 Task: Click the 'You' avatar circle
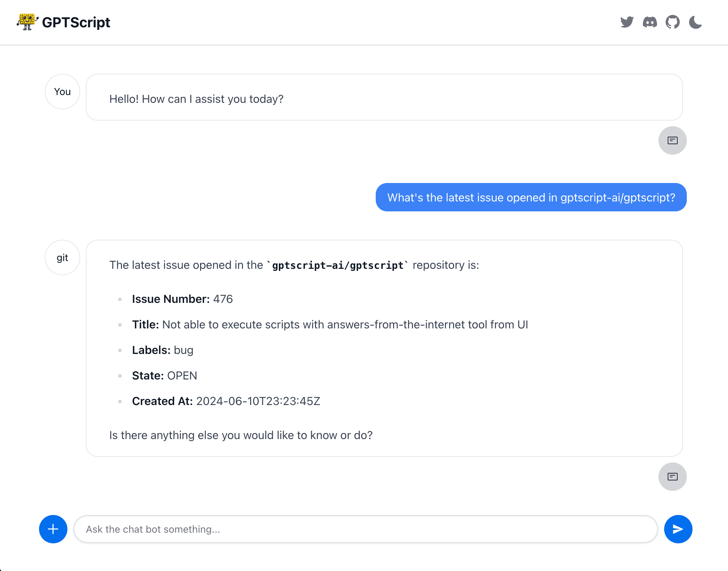pyautogui.click(x=62, y=92)
